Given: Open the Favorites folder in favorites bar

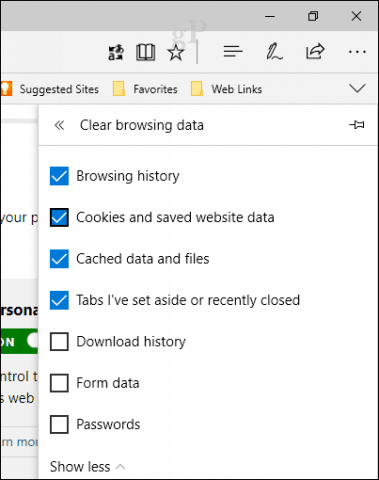Looking at the screenshot, I should (x=145, y=89).
